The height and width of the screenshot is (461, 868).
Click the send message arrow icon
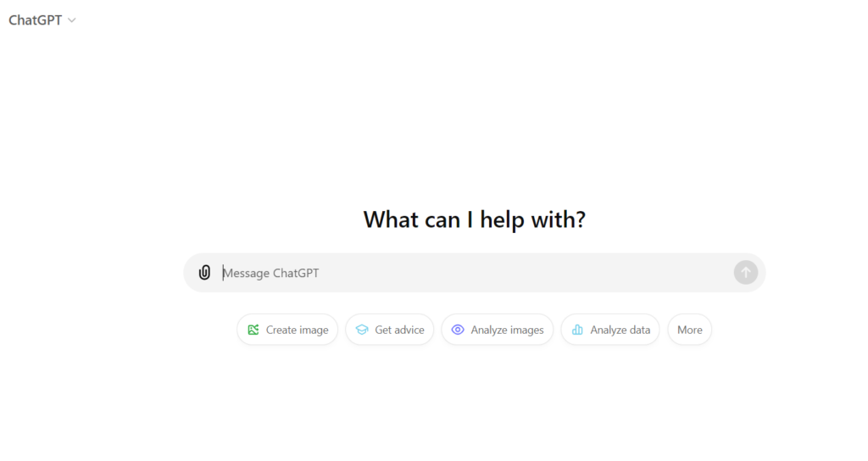[x=746, y=272]
